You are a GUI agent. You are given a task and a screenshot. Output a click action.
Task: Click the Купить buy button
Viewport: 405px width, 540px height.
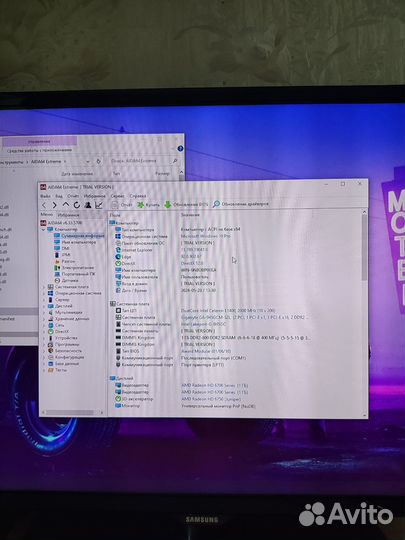[x=148, y=205]
